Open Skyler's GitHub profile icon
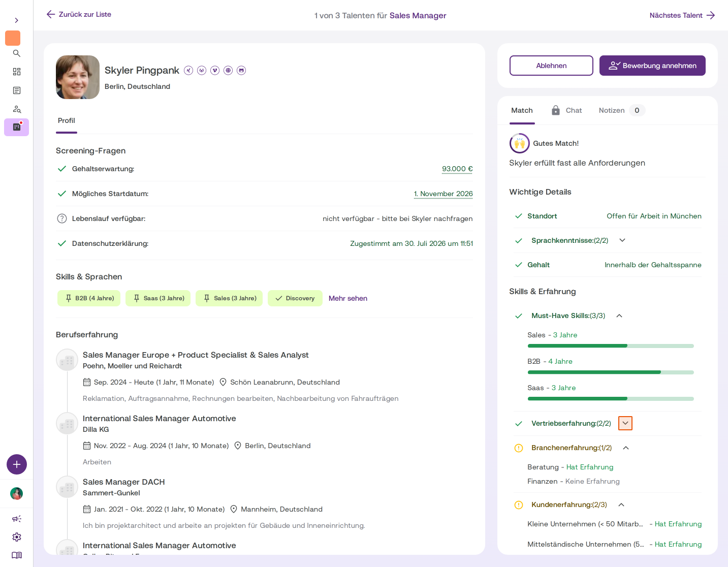728x567 pixels. click(241, 70)
